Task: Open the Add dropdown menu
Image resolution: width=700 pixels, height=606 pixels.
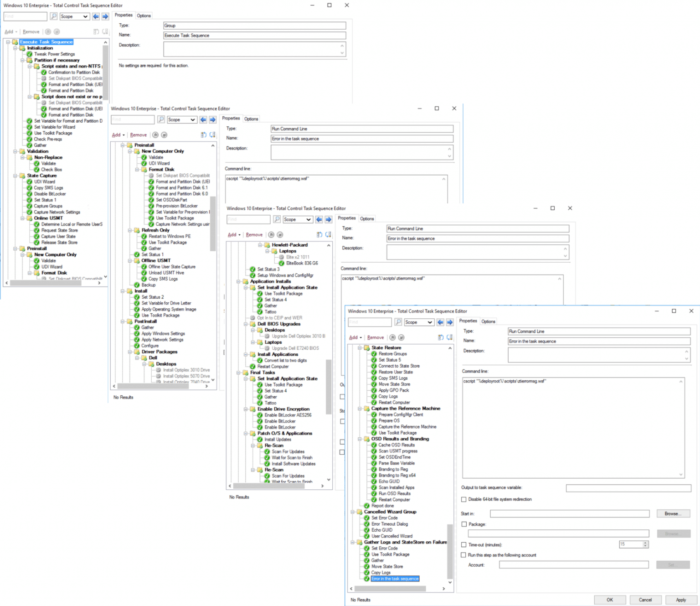Action: coord(355,337)
